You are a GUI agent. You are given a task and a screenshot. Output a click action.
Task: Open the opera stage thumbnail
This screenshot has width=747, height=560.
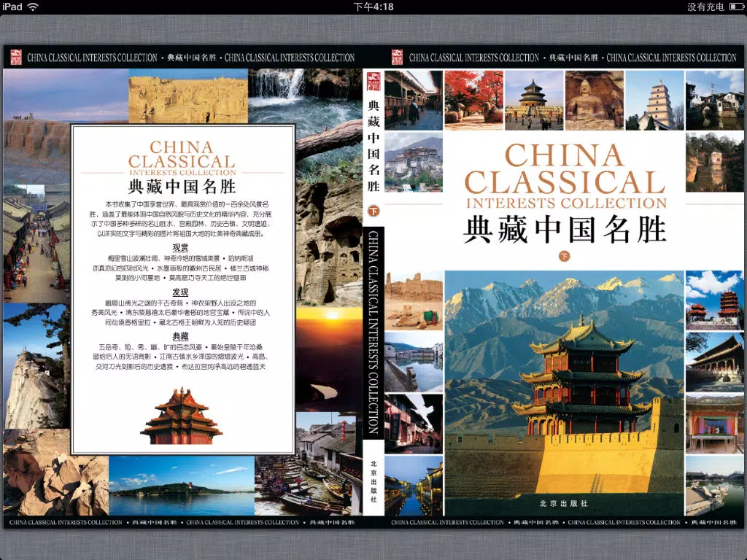click(715, 424)
